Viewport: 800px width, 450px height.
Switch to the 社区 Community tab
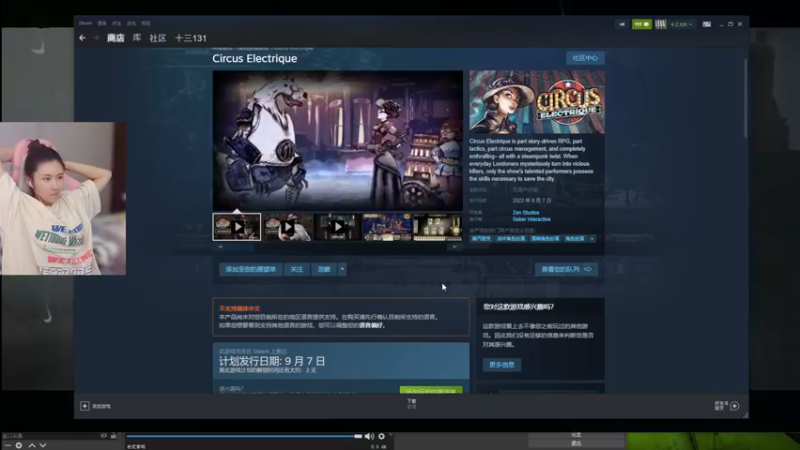tap(158, 38)
